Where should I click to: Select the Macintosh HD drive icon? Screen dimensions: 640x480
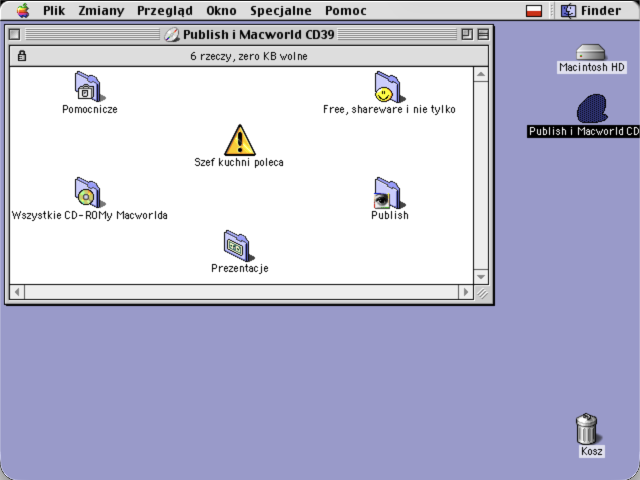(591, 52)
